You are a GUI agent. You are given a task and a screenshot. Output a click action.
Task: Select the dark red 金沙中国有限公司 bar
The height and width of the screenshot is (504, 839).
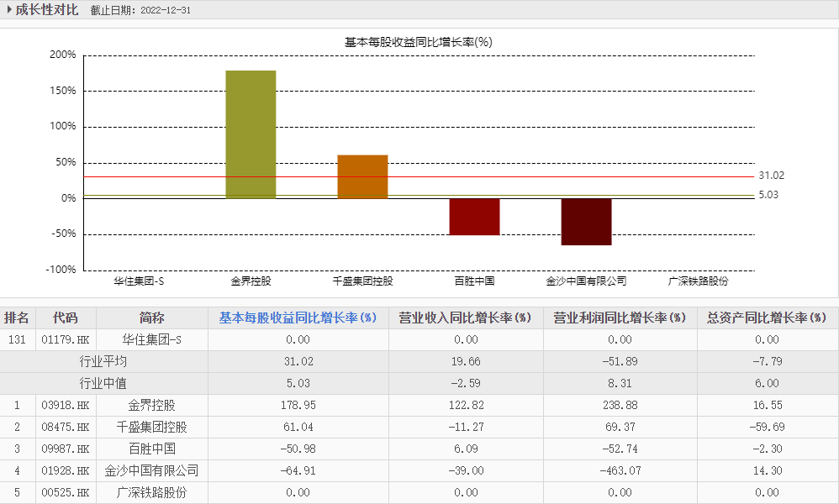[x=586, y=221]
